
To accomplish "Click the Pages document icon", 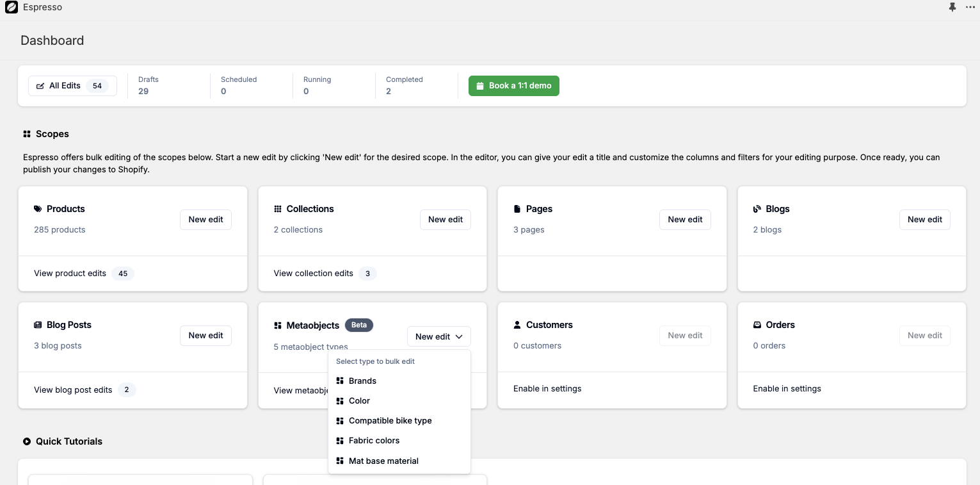I will tap(517, 209).
